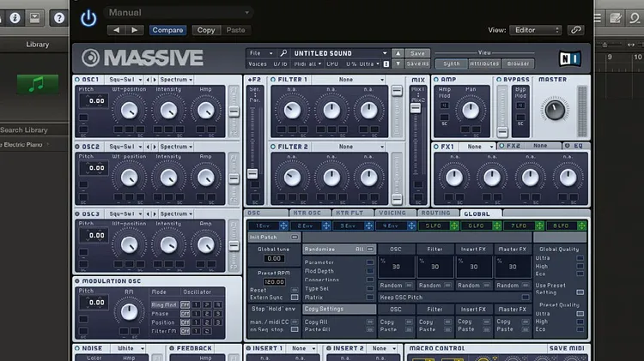Toggle the plugin power button
This screenshot has height=361, width=644.
click(x=88, y=19)
